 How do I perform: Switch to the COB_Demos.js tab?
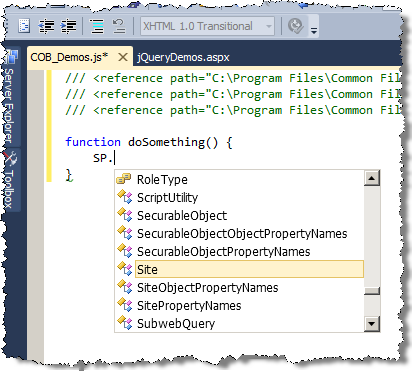pos(69,57)
